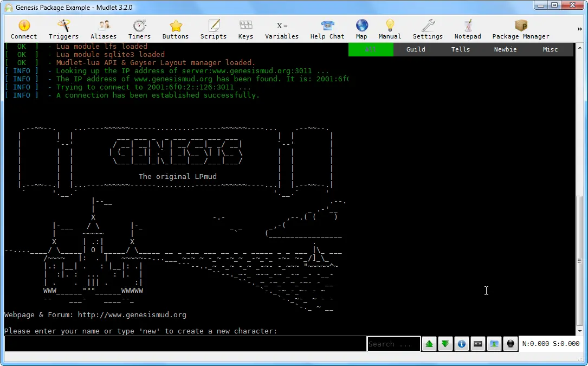Select the Tells chat tab

tap(461, 49)
